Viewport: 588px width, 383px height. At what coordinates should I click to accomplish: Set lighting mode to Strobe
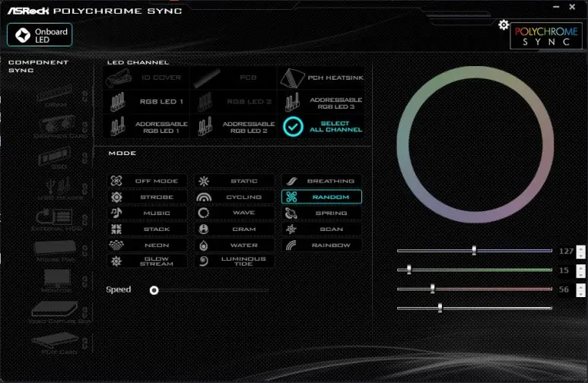click(147, 197)
